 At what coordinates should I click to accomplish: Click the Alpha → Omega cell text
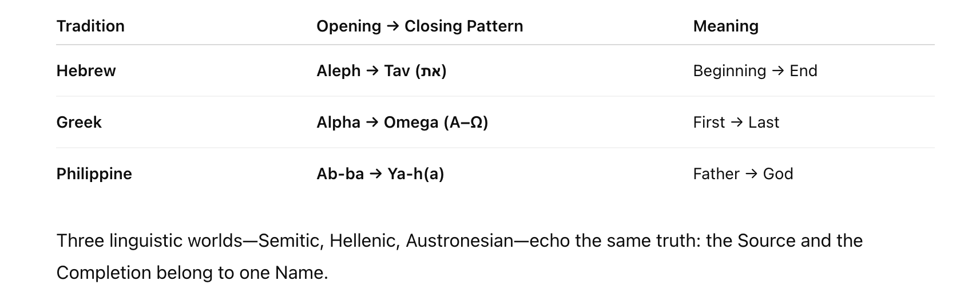pos(377,123)
